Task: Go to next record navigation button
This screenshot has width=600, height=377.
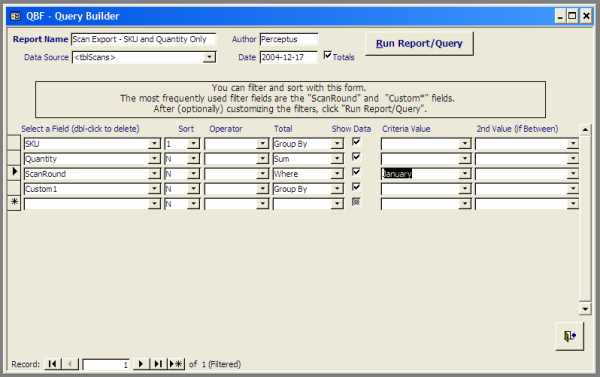Action: (141, 364)
